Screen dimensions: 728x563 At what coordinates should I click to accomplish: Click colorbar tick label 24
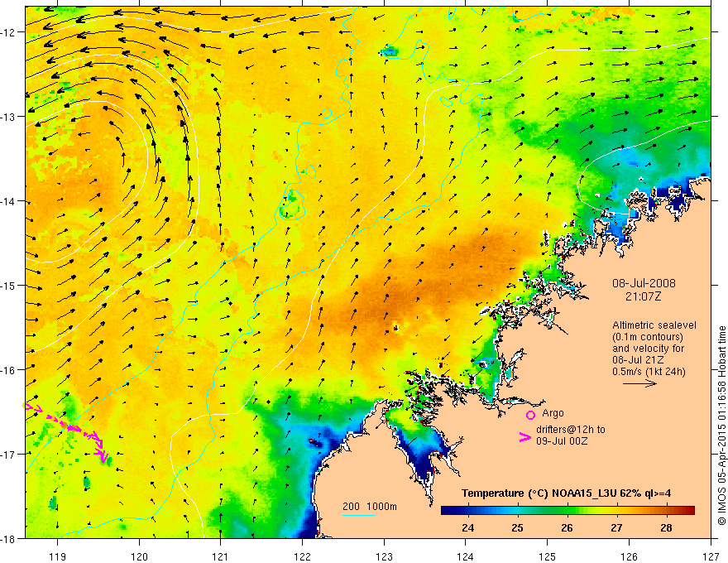pyautogui.click(x=468, y=527)
